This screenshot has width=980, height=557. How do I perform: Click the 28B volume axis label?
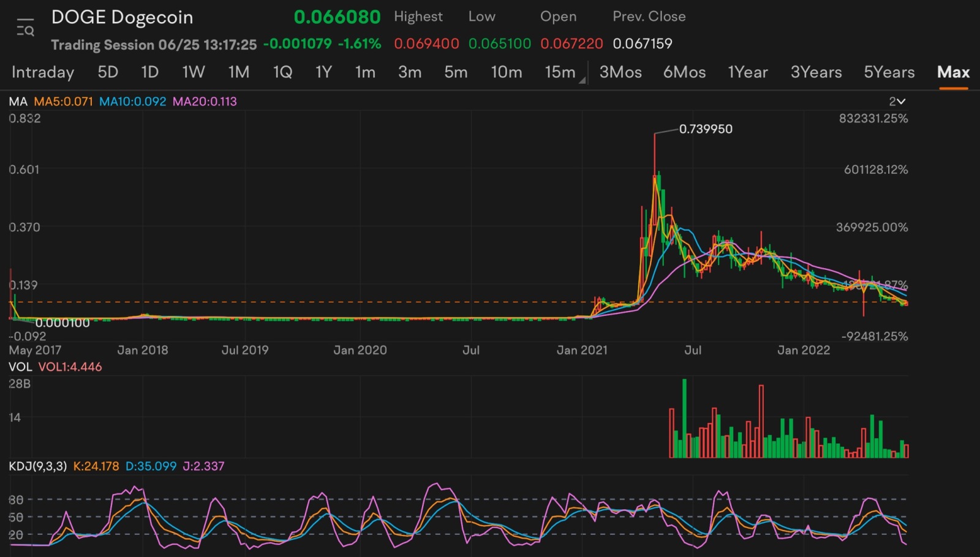20,384
